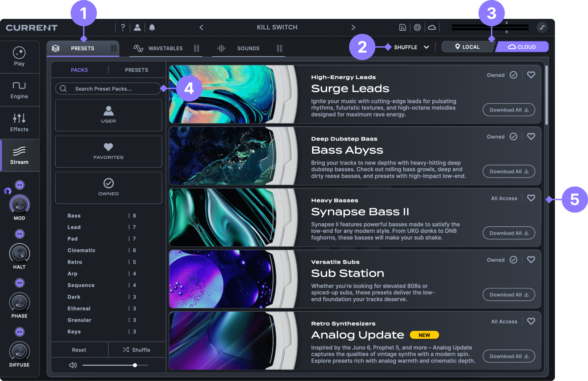Open the Effects page icon

point(19,119)
